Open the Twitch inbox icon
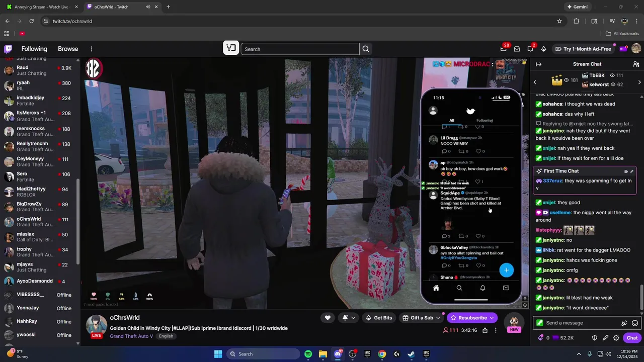The height and width of the screenshot is (362, 644). pos(517,49)
